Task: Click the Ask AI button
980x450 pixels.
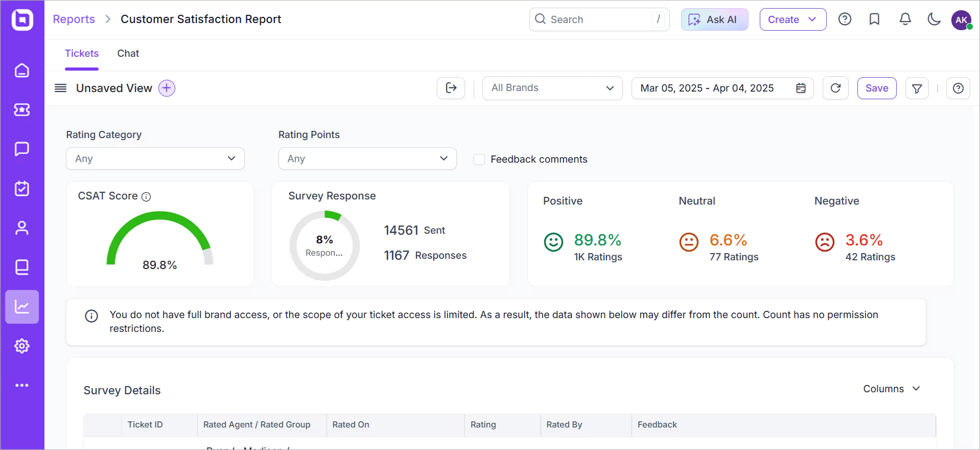Action: click(715, 19)
